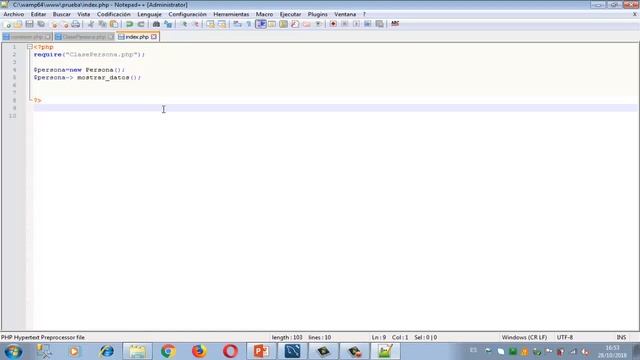This screenshot has height=360, width=640.
Task: Collapse the PHP block fold marker on line 1
Action: (x=30, y=47)
